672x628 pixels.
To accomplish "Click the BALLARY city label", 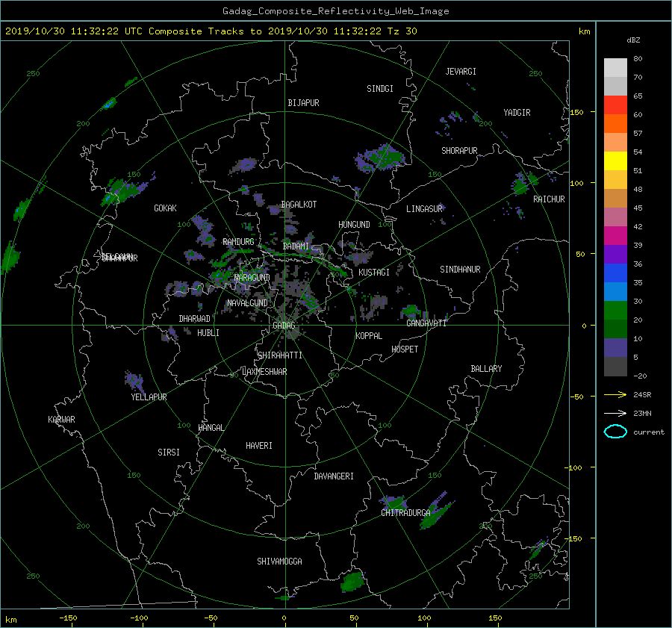I will pyautogui.click(x=486, y=369).
